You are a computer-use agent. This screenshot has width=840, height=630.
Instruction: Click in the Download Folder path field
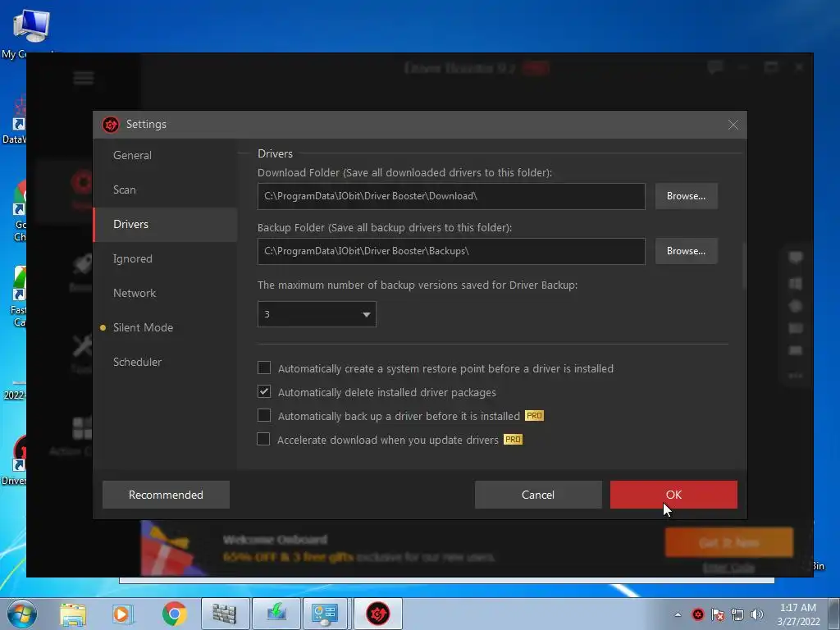pyautogui.click(x=451, y=196)
